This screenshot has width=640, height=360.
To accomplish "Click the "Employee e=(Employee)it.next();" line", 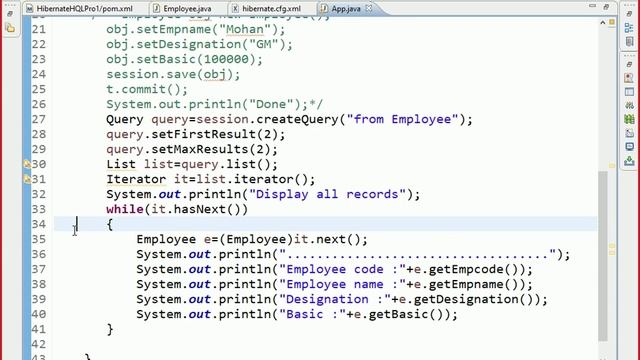I will pos(252,239).
